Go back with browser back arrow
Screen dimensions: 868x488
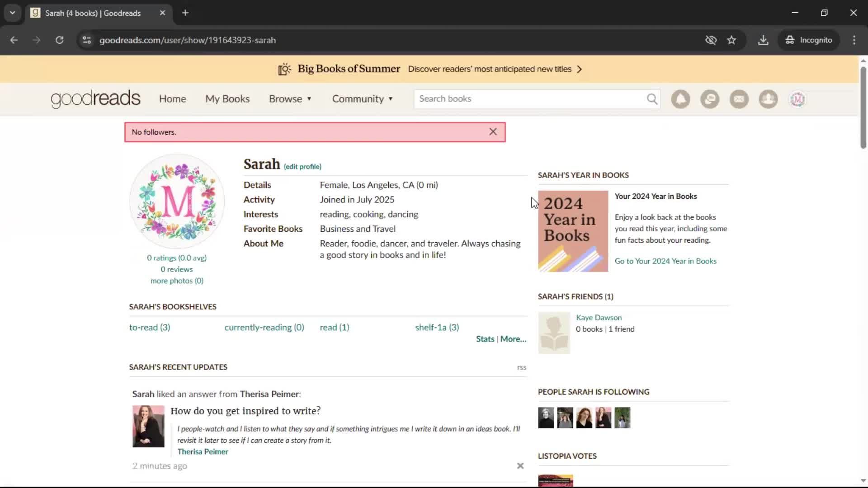(x=14, y=40)
